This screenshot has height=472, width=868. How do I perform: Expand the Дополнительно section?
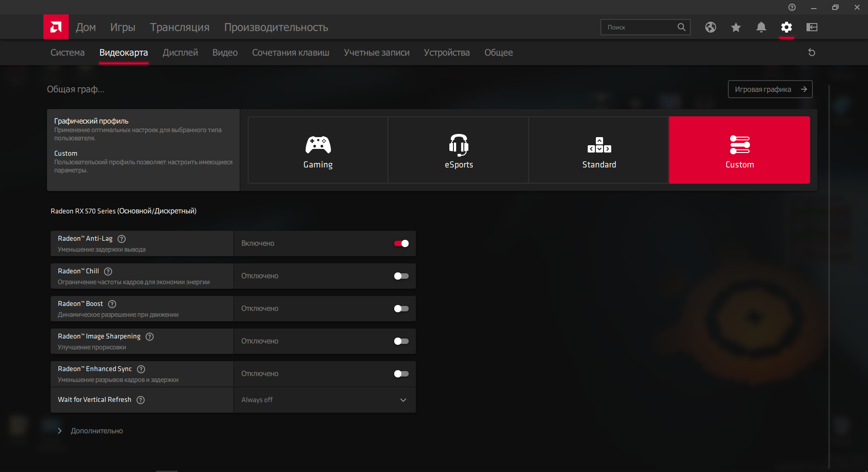pyautogui.click(x=90, y=431)
